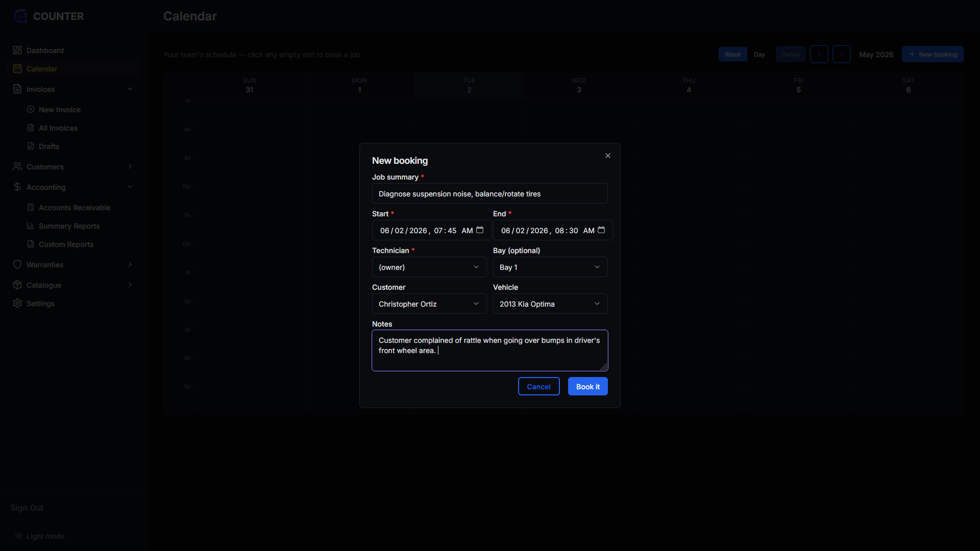
Task: Click the Start datetime field
Action: point(432,230)
